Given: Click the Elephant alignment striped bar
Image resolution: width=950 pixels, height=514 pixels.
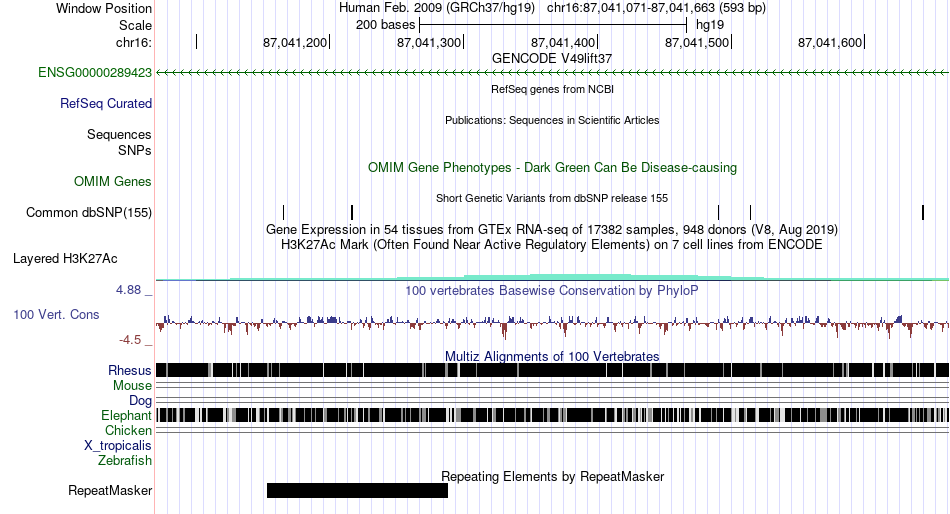Looking at the screenshot, I should (552, 415).
